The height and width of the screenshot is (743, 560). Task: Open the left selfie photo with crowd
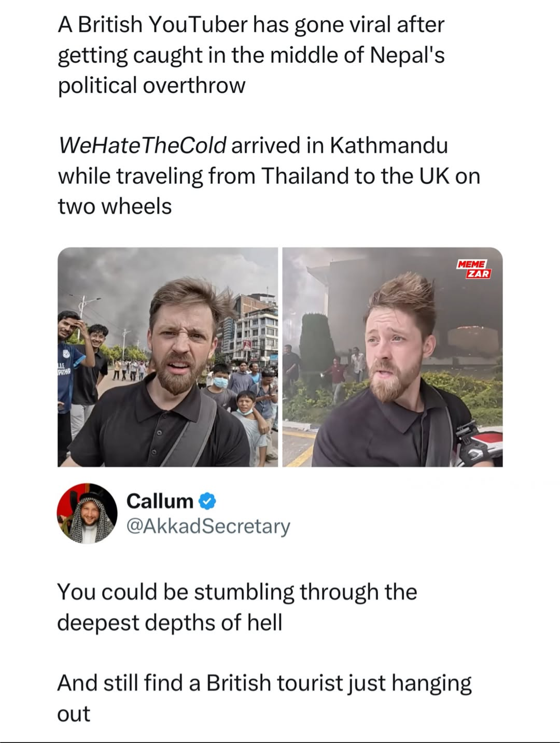pyautogui.click(x=167, y=357)
